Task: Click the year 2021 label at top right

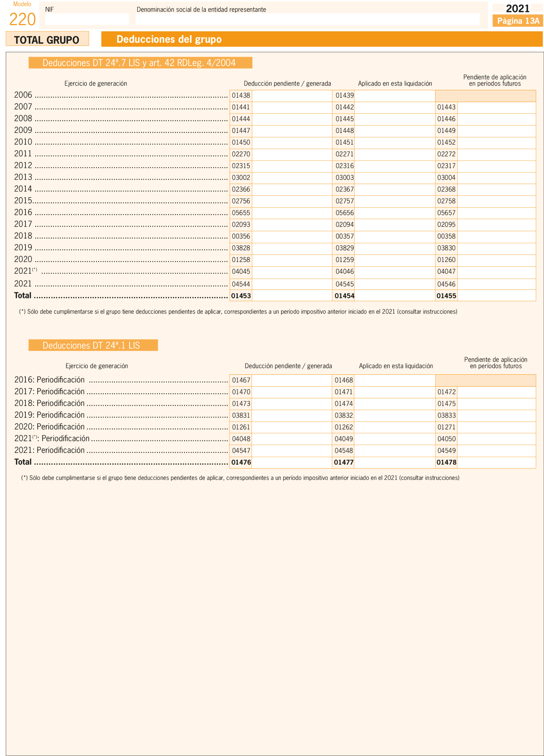Action: (x=518, y=8)
